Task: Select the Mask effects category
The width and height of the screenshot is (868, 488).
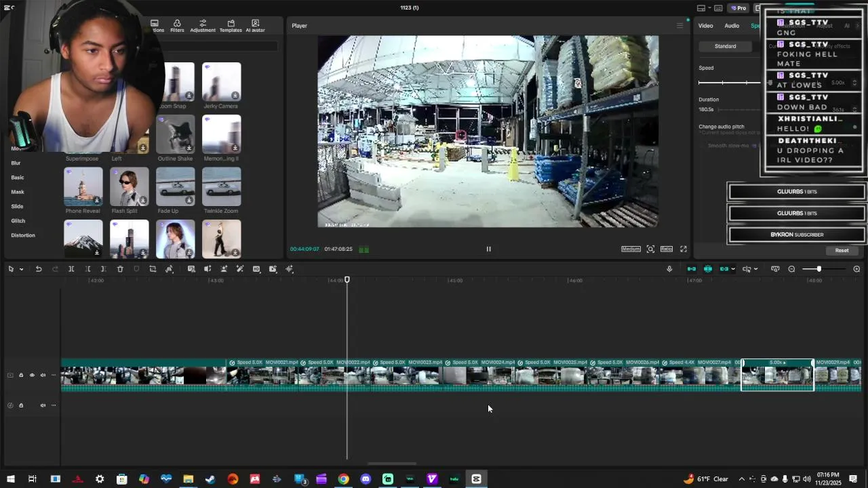Action: coord(18,192)
